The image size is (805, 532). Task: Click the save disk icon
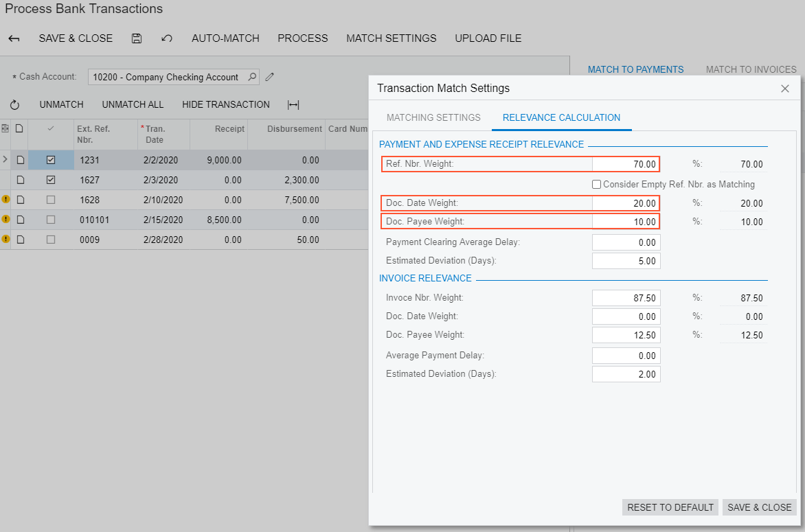[137, 38]
